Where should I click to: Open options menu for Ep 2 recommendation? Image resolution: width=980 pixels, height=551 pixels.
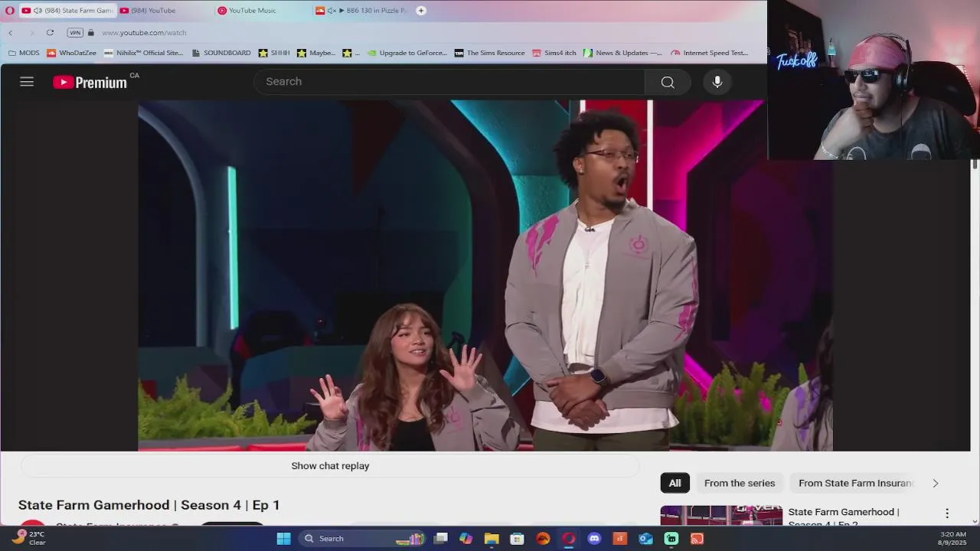click(947, 514)
